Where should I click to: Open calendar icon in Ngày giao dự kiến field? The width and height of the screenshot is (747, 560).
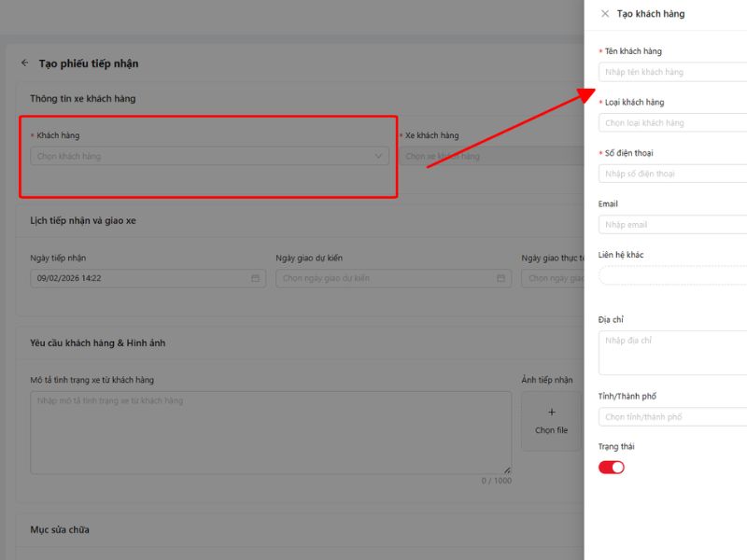(500, 278)
